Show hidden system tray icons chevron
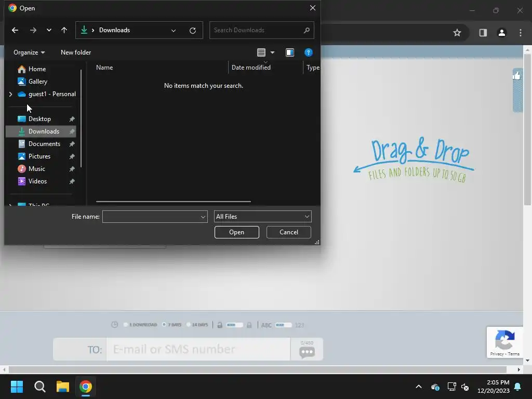The image size is (532, 399). pyautogui.click(x=419, y=387)
